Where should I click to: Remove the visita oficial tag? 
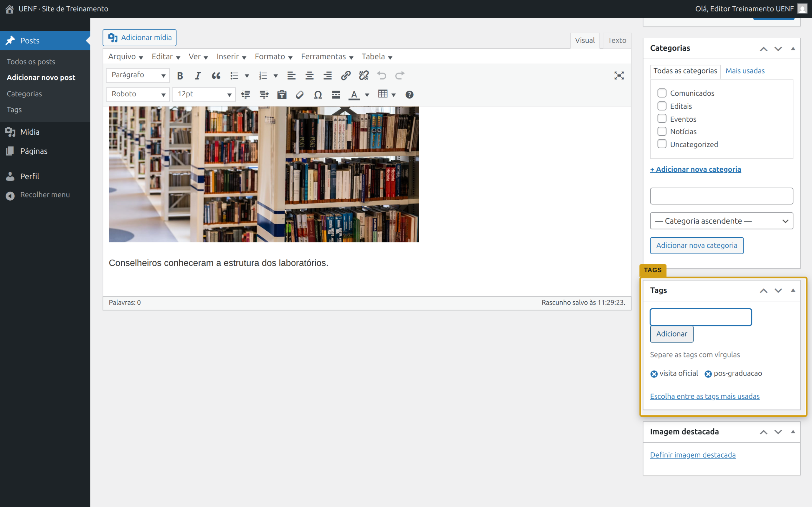(654, 374)
